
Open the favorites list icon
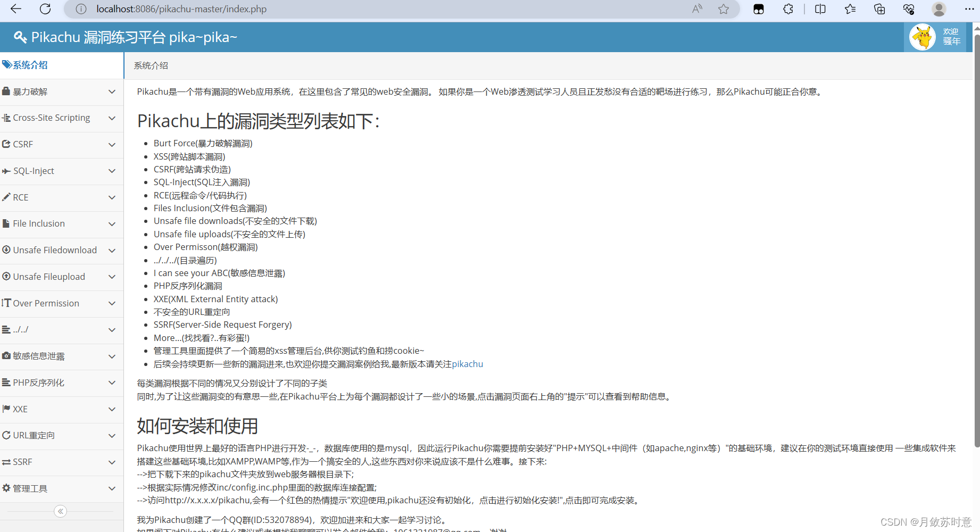tap(850, 9)
